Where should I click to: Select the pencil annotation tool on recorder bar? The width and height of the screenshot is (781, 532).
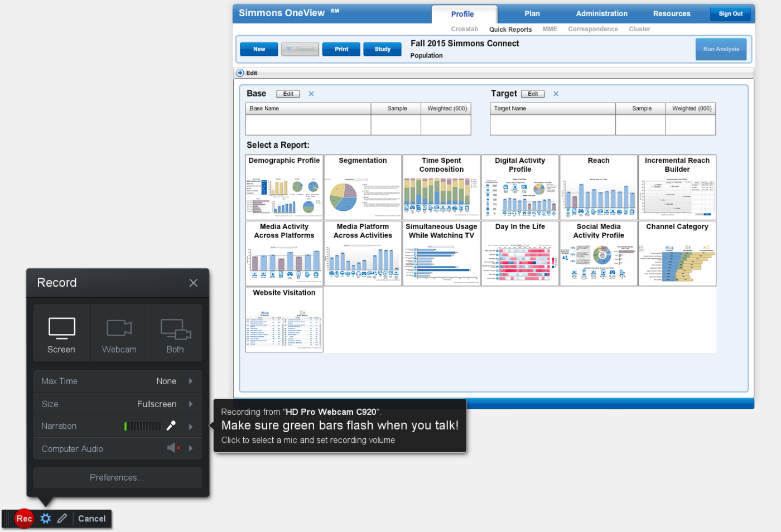coord(62,518)
